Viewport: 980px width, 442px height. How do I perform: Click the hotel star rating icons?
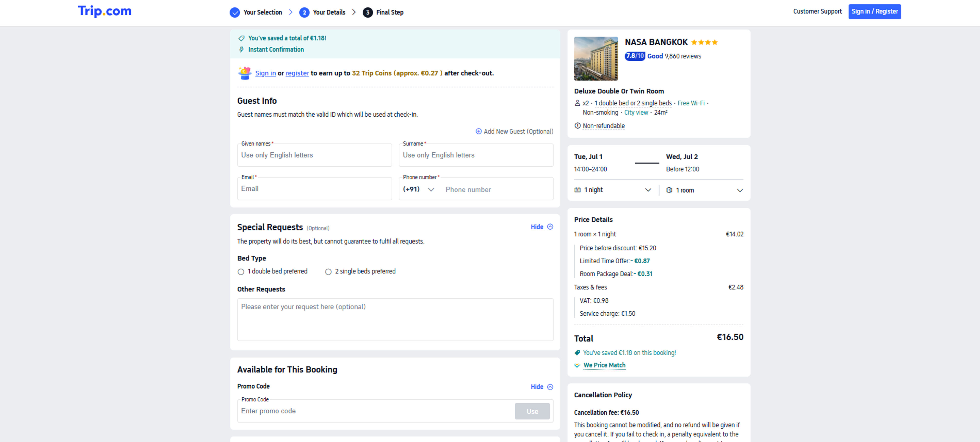coord(704,42)
